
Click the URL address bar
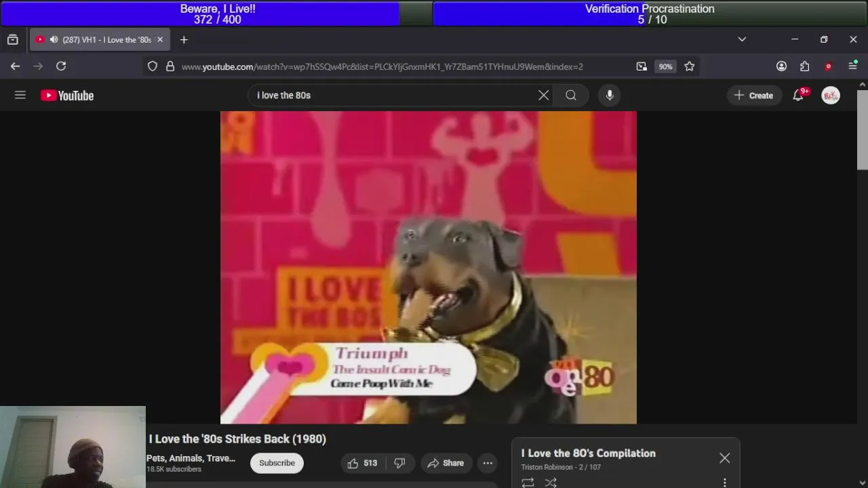pyautogui.click(x=382, y=66)
